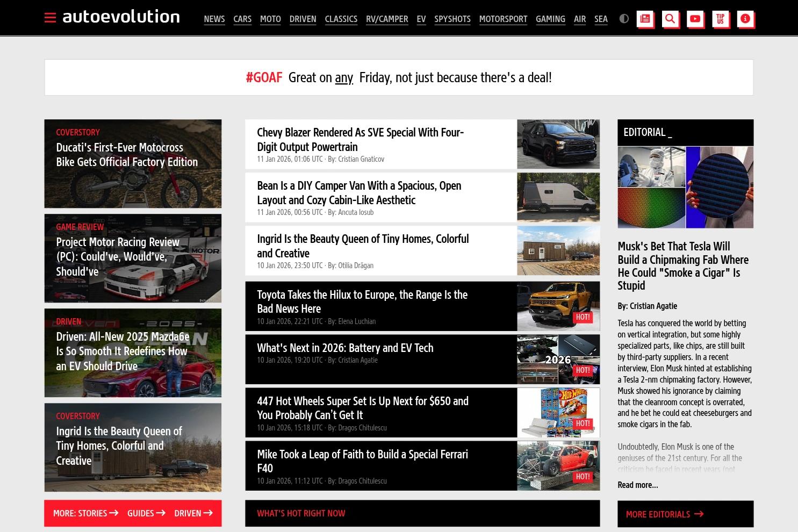Open the red hamburger menu icon

[x=50, y=18]
